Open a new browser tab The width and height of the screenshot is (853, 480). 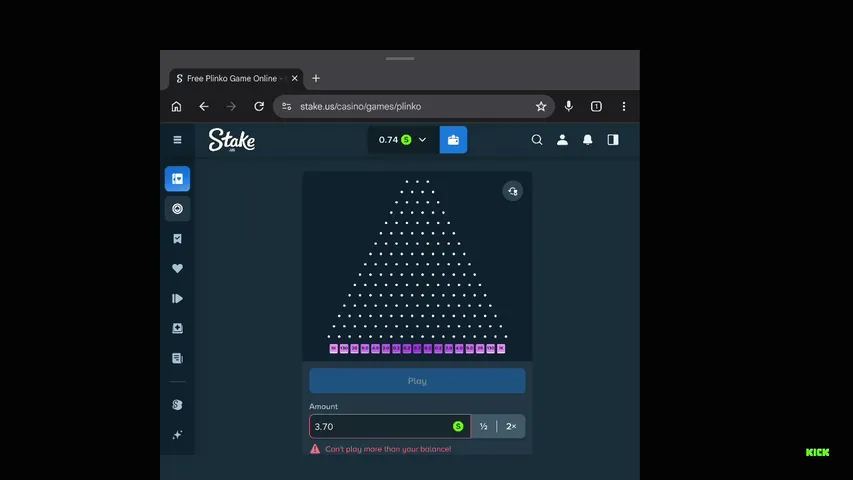point(316,78)
